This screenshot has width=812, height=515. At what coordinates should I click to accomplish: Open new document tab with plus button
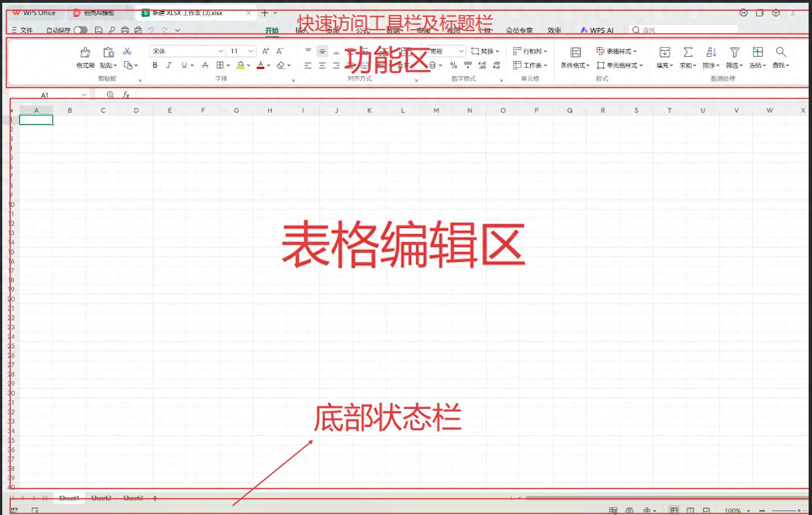[265, 12]
